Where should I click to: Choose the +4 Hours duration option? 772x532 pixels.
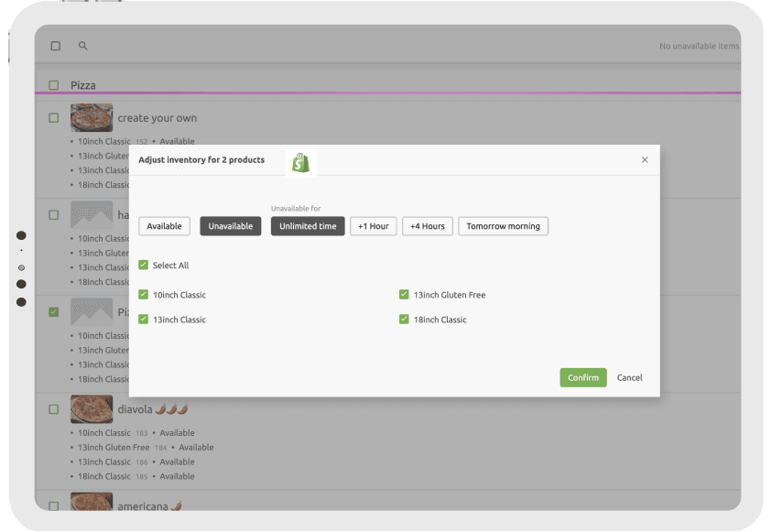point(427,225)
